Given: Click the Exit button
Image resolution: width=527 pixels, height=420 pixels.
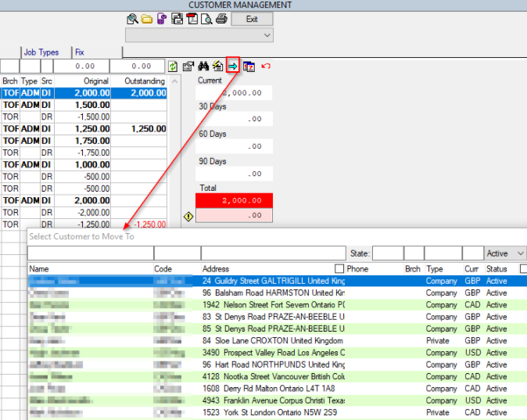Looking at the screenshot, I should [x=252, y=20].
